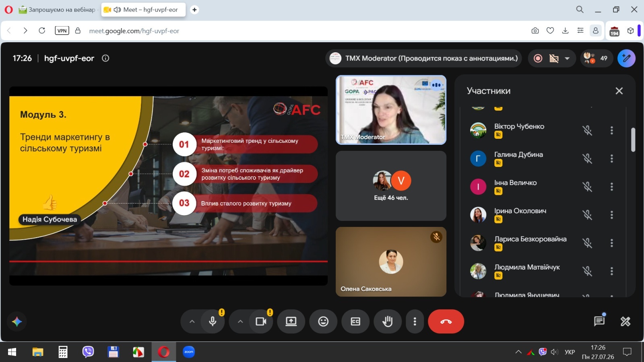The width and height of the screenshot is (644, 362).
Task: Click the crossed-out camera icon in Meet header
Action: [x=554, y=59]
